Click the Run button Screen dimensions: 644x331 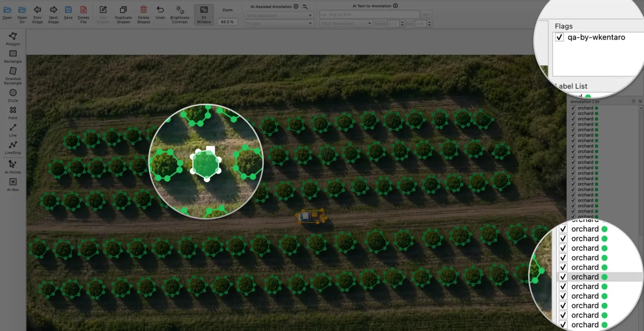coord(426,14)
